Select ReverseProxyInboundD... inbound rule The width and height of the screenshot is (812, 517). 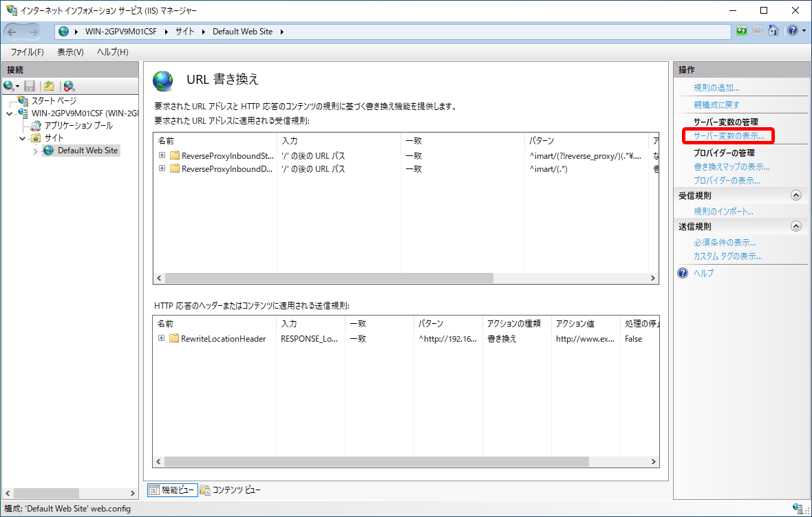(x=227, y=168)
